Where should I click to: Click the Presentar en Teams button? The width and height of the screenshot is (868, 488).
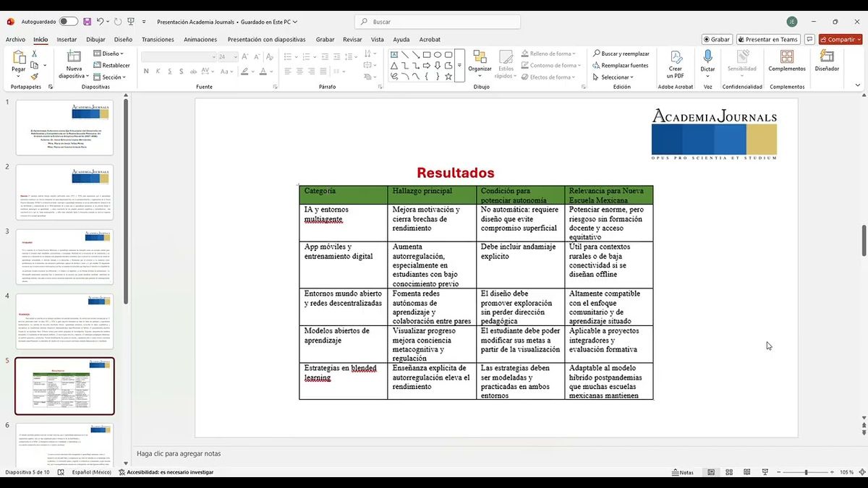[x=768, y=40]
